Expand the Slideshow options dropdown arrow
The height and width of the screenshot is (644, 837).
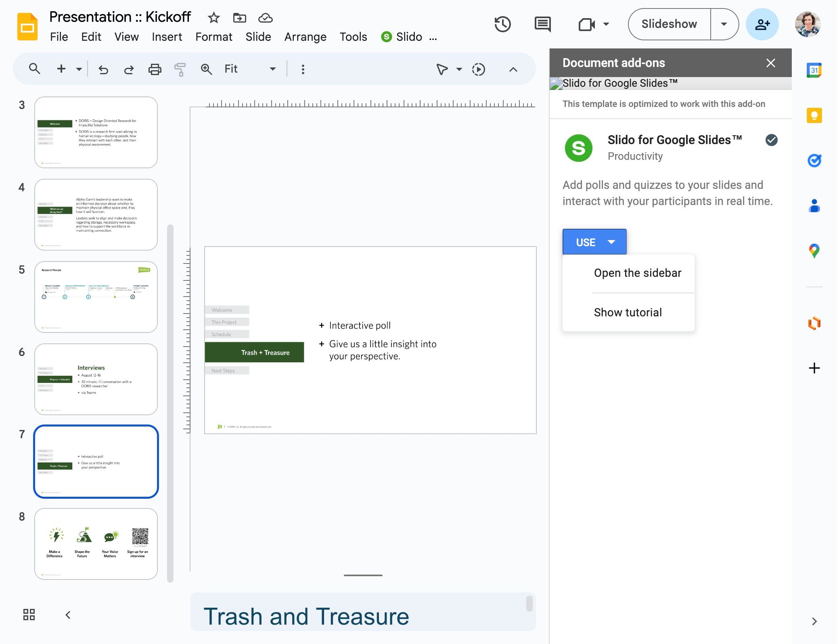pyautogui.click(x=724, y=24)
